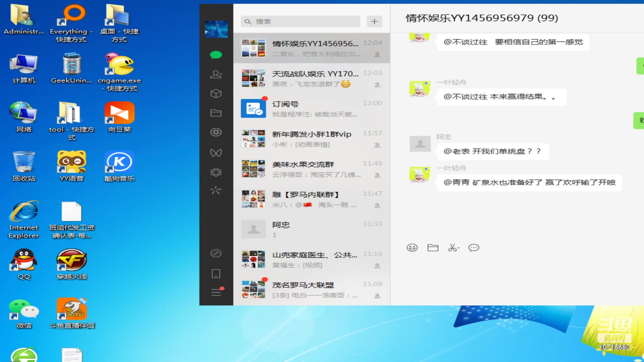
Task: Send a file using the folder icon
Action: [433, 248]
